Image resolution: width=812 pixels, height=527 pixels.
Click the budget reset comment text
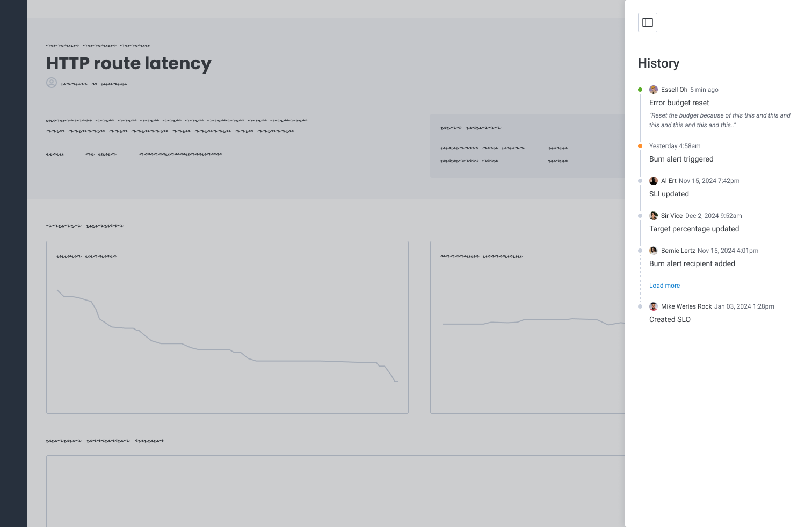[x=719, y=120]
